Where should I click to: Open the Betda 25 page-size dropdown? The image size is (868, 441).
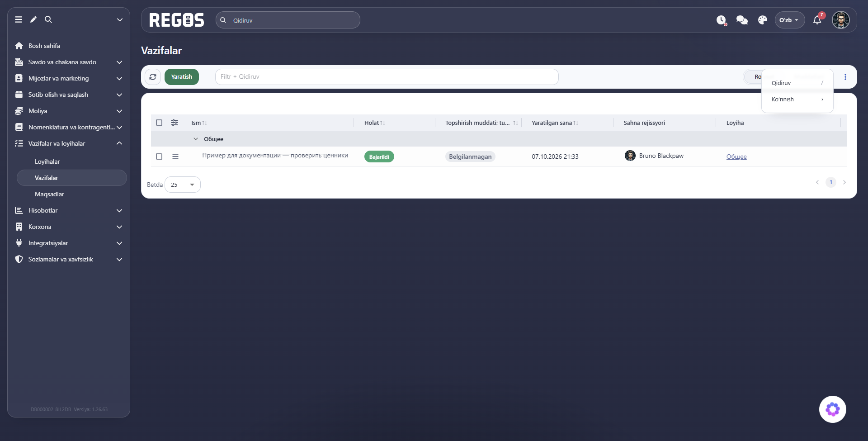[x=183, y=185]
